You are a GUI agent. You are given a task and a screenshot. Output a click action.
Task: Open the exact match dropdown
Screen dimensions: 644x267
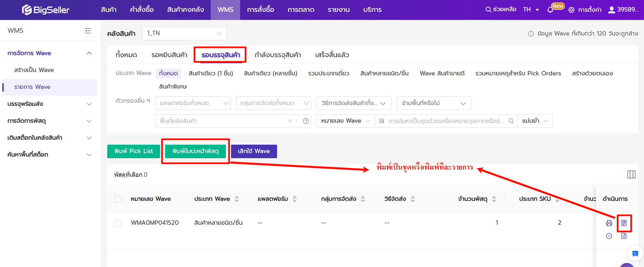535,121
